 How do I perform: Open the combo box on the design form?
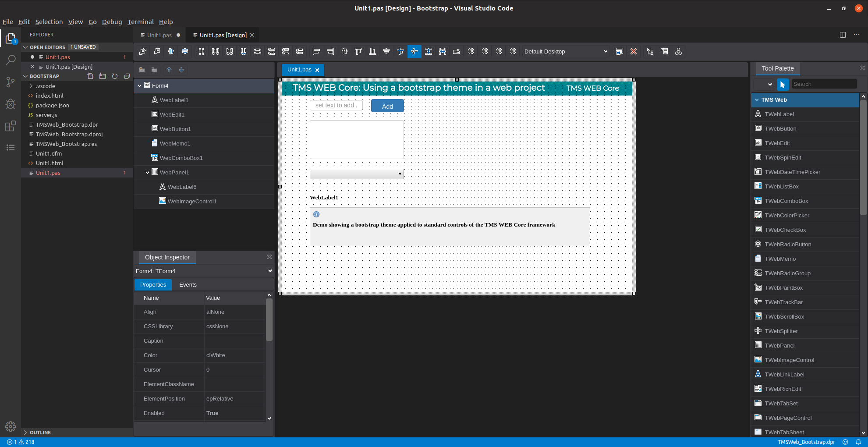point(357,174)
